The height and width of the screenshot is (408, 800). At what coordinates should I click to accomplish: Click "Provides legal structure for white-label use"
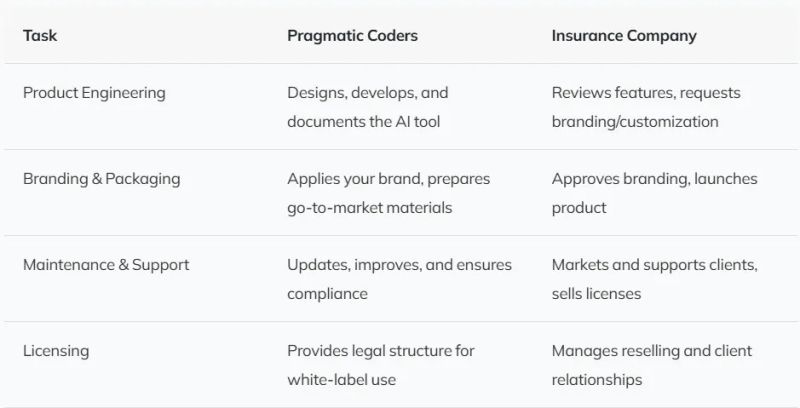click(380, 365)
